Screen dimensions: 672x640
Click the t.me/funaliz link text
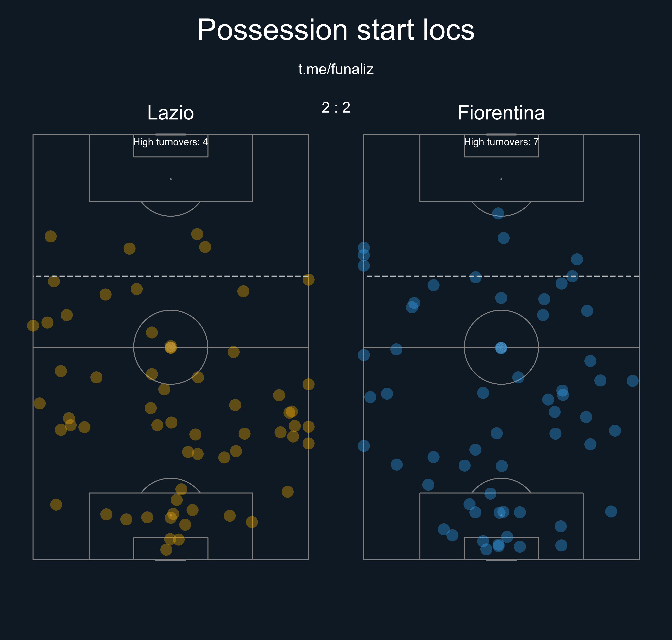point(336,69)
